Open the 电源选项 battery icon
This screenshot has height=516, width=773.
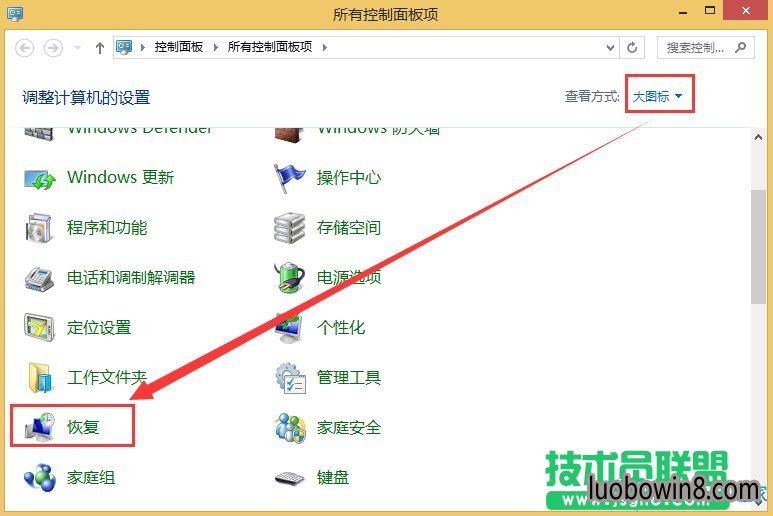click(x=289, y=277)
